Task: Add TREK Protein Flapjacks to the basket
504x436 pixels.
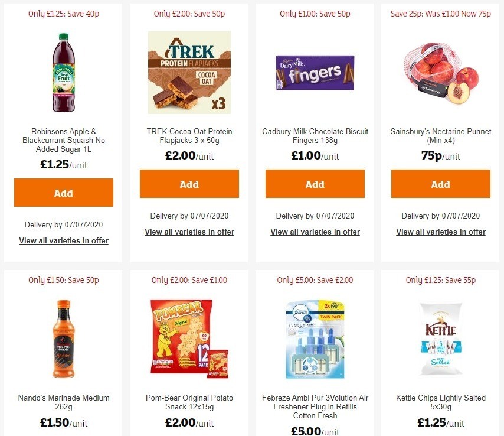Action: (189, 184)
